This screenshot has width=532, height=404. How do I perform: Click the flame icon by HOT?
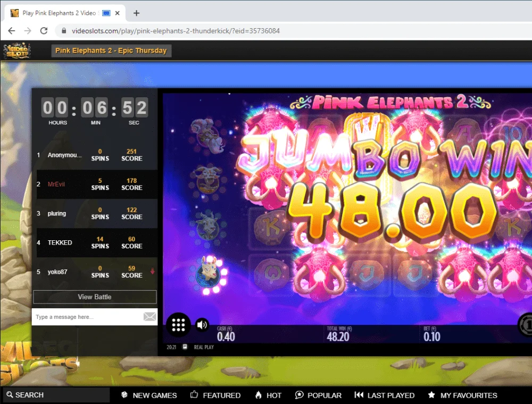click(x=259, y=394)
